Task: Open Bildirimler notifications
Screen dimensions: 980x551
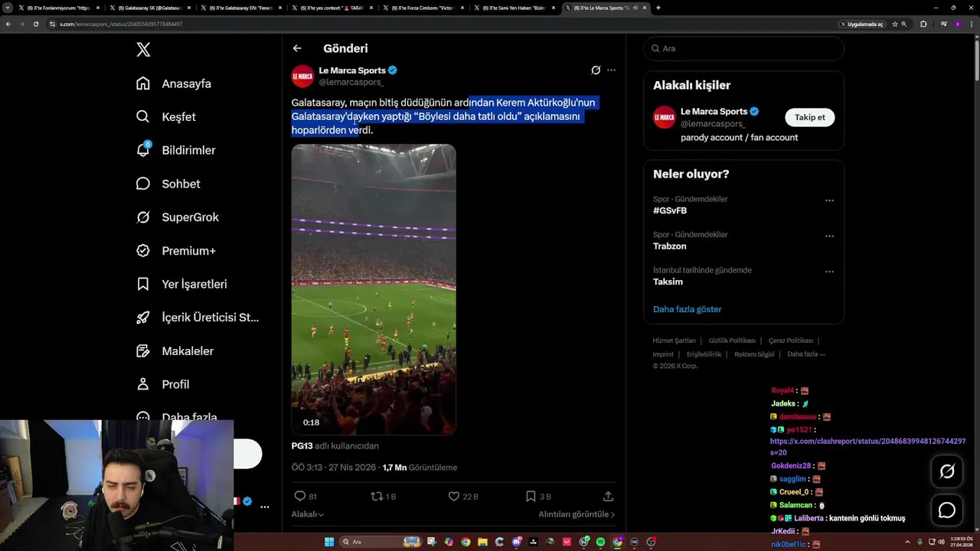Action: pos(175,150)
